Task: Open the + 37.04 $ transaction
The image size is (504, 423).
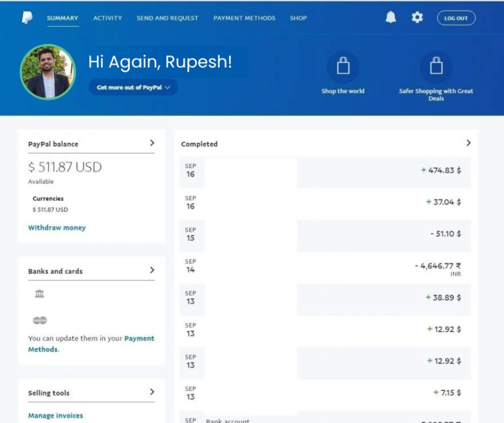Action: click(325, 205)
